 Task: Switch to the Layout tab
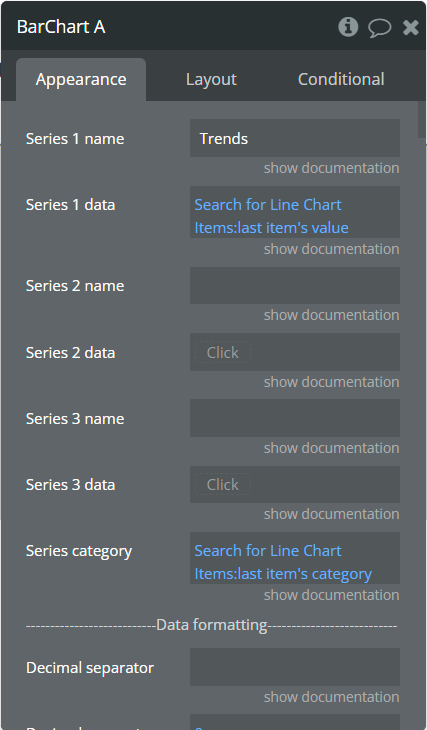tap(211, 79)
